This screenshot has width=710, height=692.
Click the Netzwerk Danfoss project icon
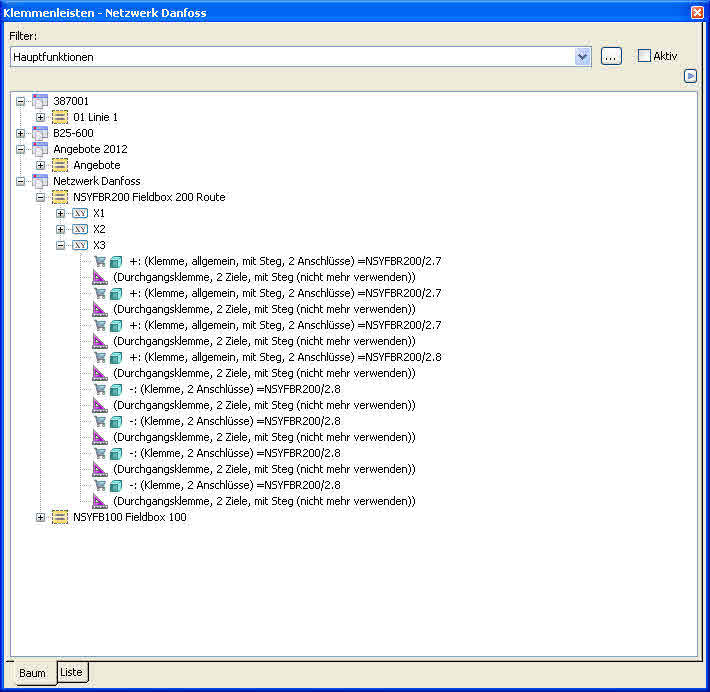pos(40,181)
